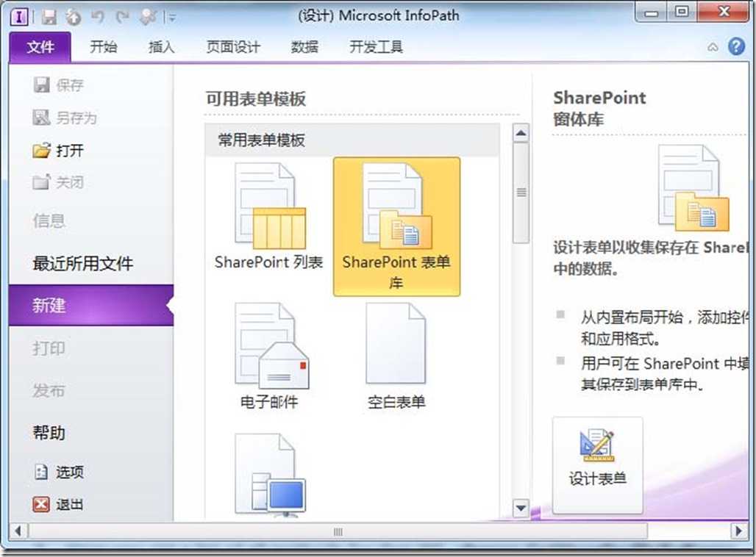Image resolution: width=756 pixels, height=557 pixels.
Task: Select 新建 in the left pane
Action: click(91, 305)
